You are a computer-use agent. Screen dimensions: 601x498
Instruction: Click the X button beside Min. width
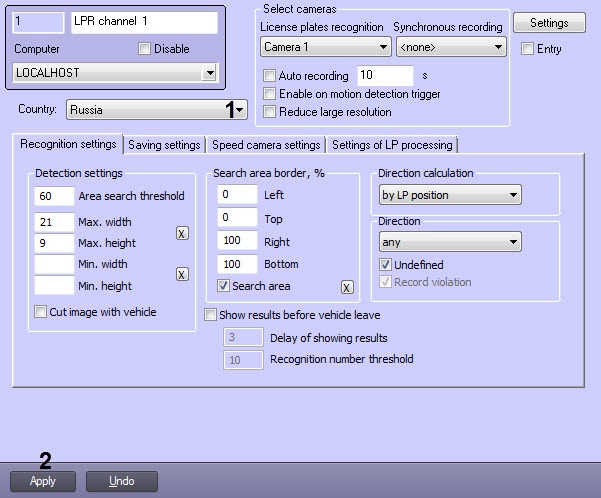181,274
